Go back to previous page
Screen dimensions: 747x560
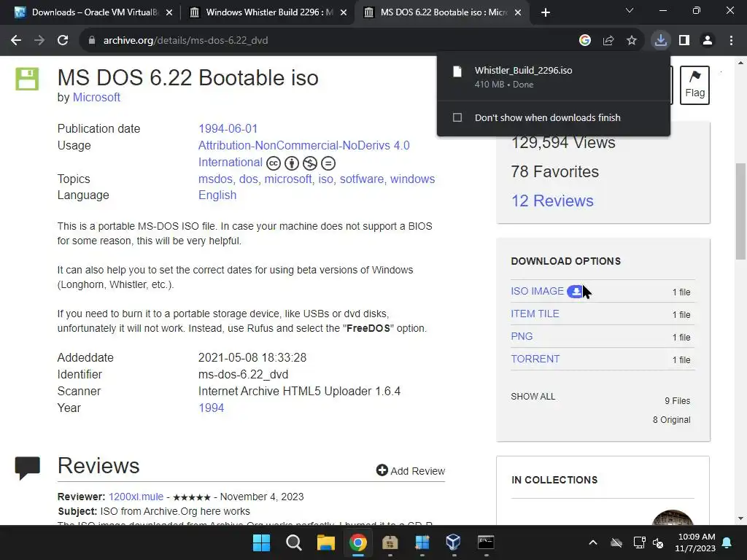[x=16, y=41]
